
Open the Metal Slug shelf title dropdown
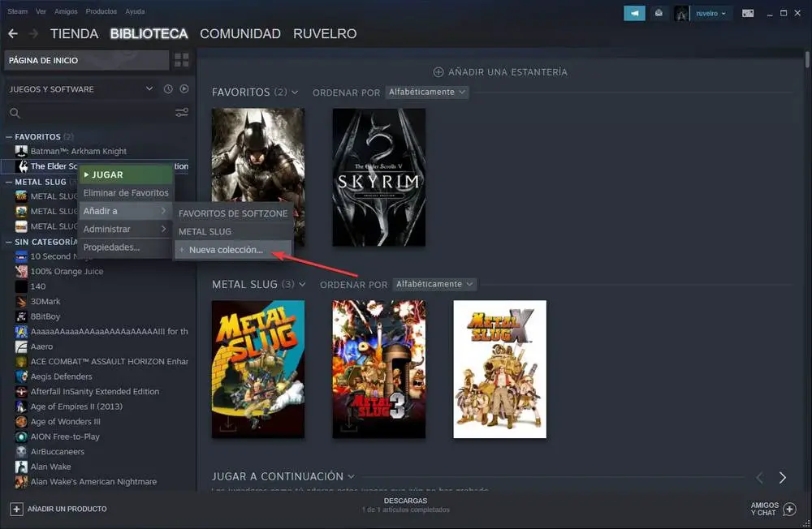302,284
